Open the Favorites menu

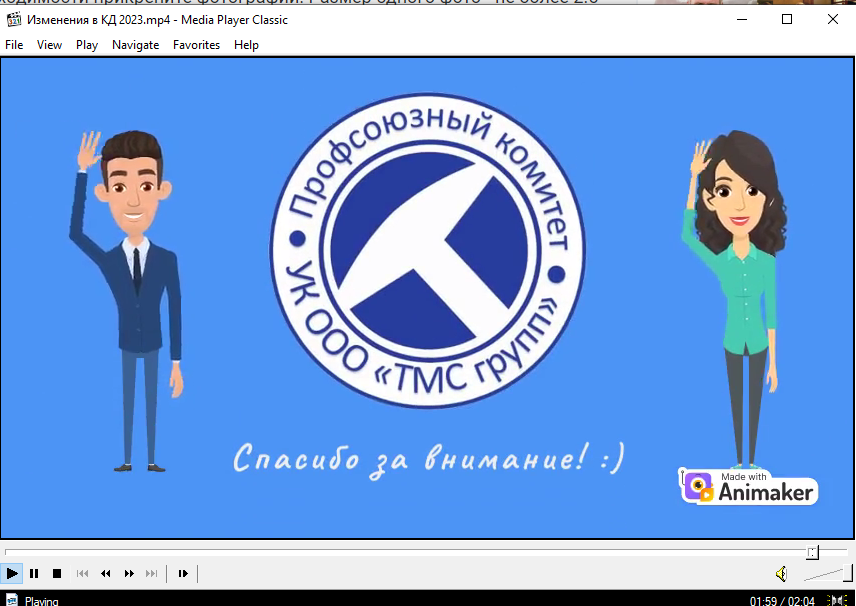[x=196, y=44]
